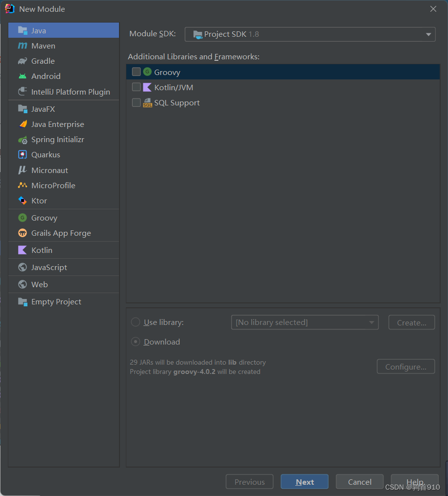Click the Grails App Forge label
Screen dimensions: 448x496
[x=61, y=233]
